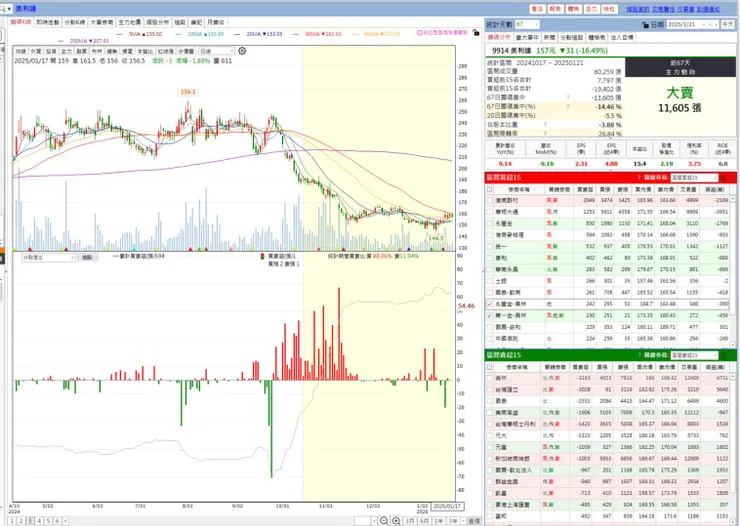Click the zoom out magnifier icon

point(384,521)
